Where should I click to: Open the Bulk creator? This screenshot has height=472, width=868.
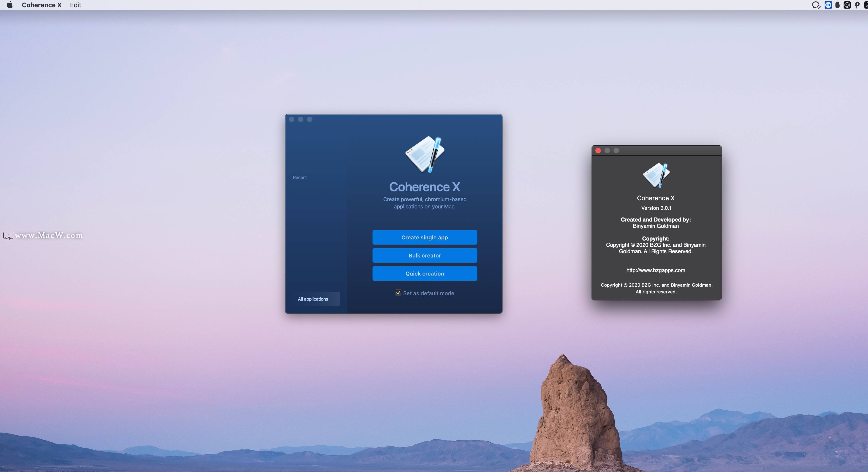(425, 255)
